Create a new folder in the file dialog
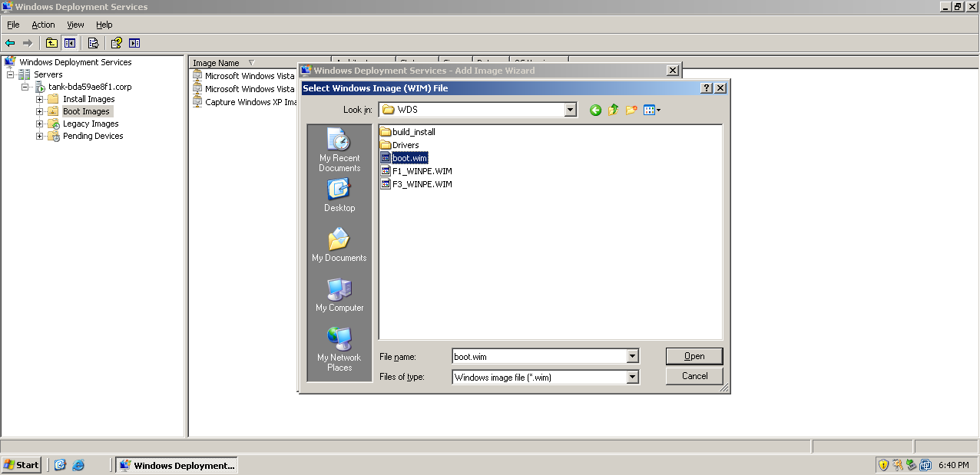The width and height of the screenshot is (980, 475). (631, 110)
